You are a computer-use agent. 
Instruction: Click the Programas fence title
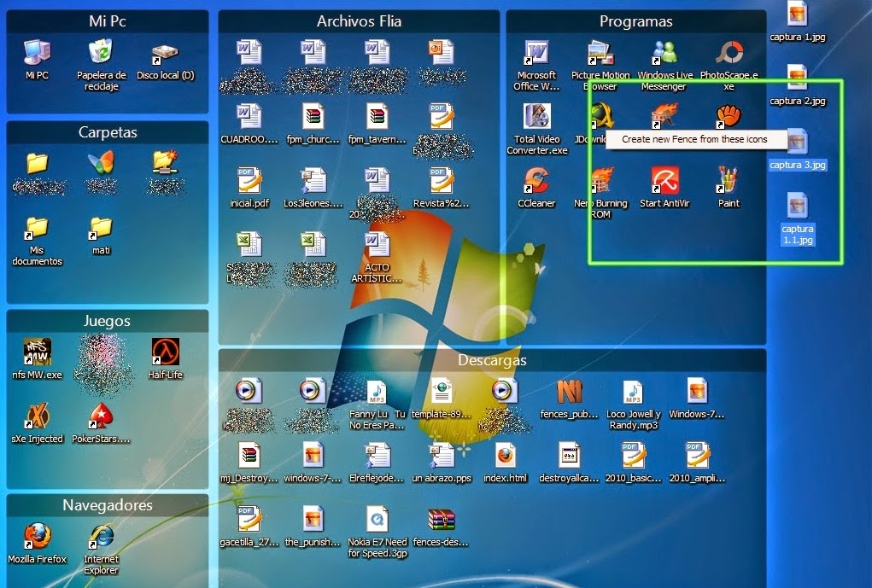(x=635, y=21)
